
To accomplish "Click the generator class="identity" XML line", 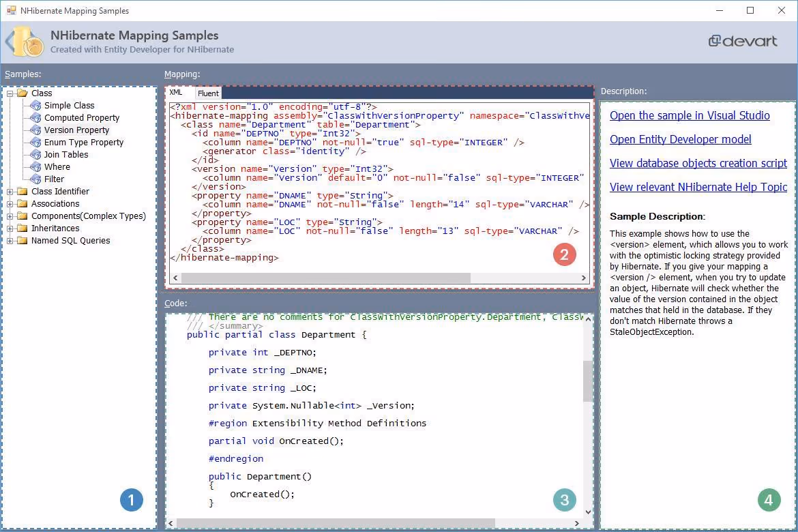I will coord(284,151).
